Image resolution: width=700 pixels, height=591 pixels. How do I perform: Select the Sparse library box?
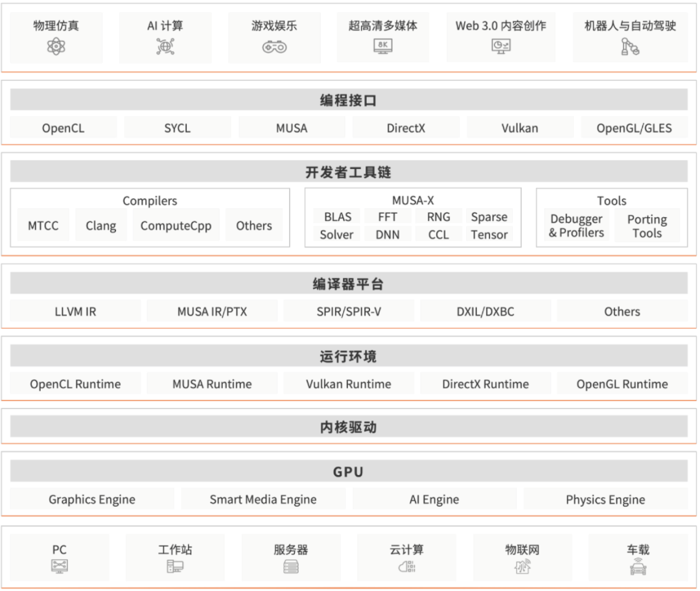point(489,216)
